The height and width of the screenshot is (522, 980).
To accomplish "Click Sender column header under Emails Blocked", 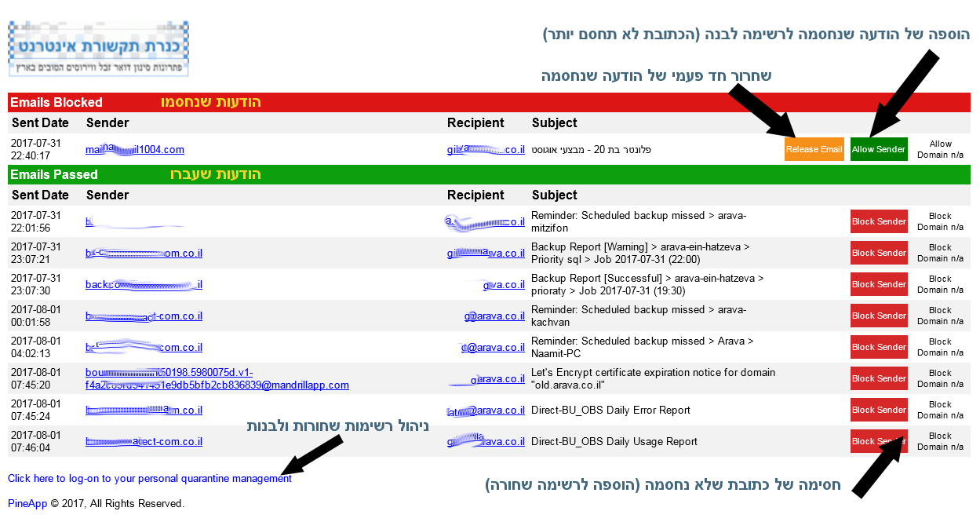I will click(x=107, y=122).
